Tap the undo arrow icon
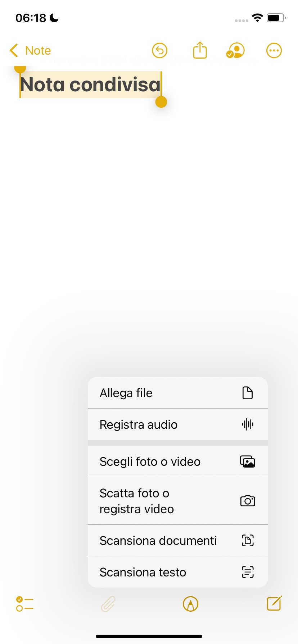The height and width of the screenshot is (644, 298). coord(159,51)
